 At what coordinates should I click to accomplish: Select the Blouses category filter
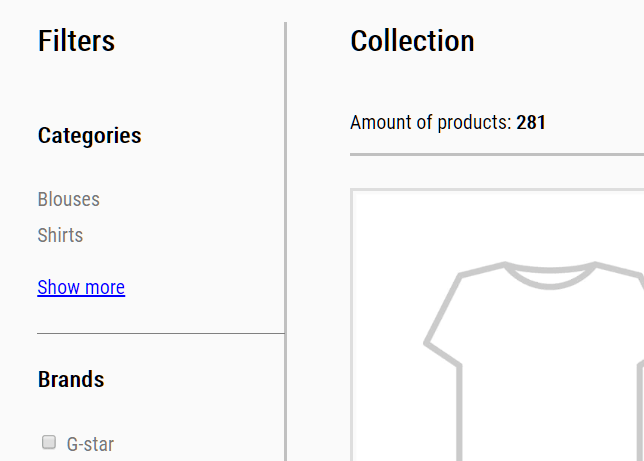[69, 199]
